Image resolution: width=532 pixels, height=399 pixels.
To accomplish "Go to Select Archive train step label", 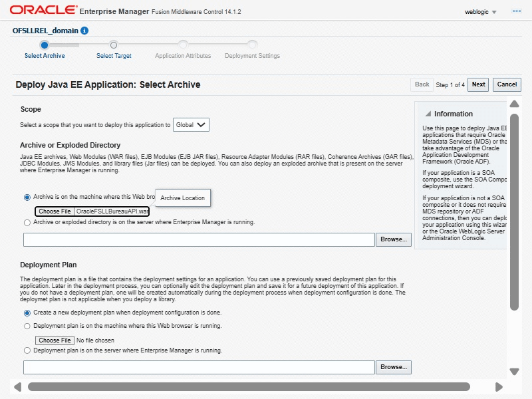I will [45, 56].
